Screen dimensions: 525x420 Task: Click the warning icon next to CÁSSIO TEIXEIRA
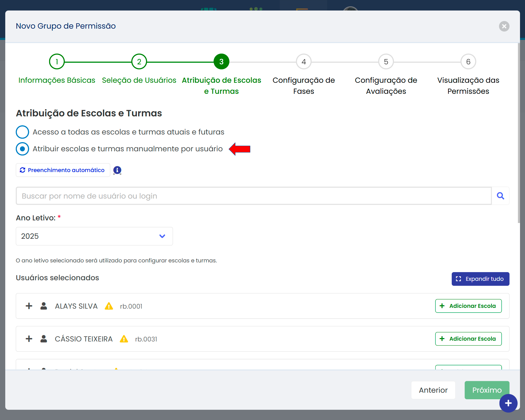click(x=124, y=339)
